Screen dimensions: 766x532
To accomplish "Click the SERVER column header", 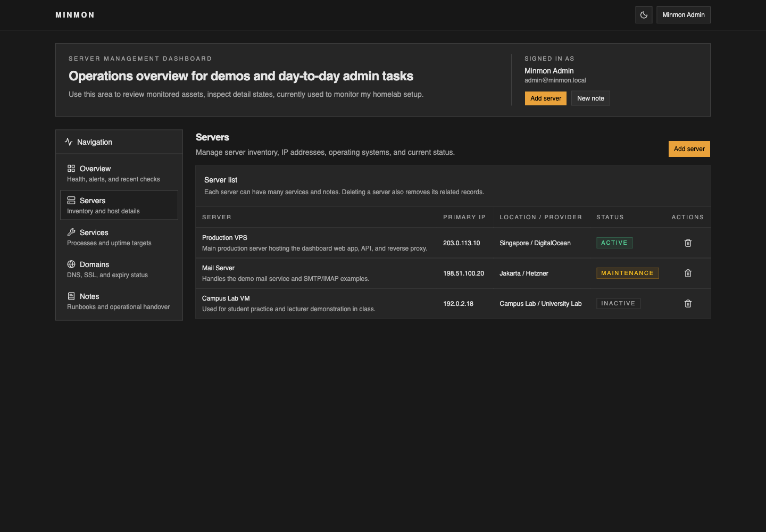I will pyautogui.click(x=217, y=217).
